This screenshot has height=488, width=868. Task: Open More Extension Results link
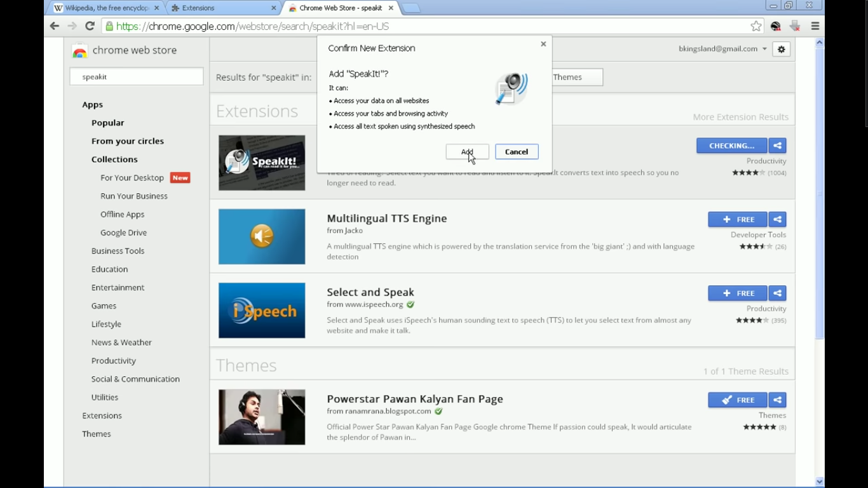pos(740,117)
